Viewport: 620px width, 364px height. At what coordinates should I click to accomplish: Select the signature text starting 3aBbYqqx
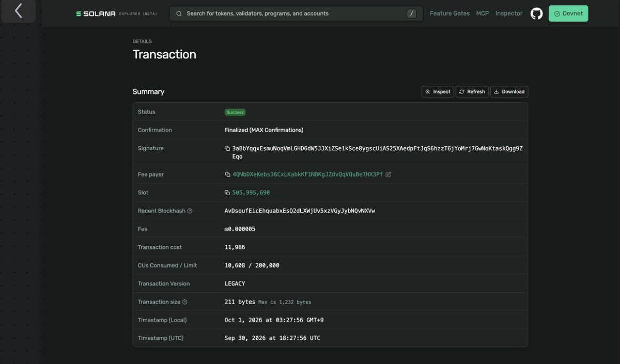point(377,152)
